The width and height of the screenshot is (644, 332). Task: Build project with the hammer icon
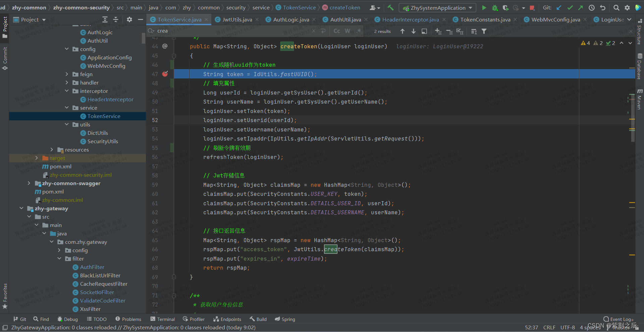pyautogui.click(x=390, y=8)
